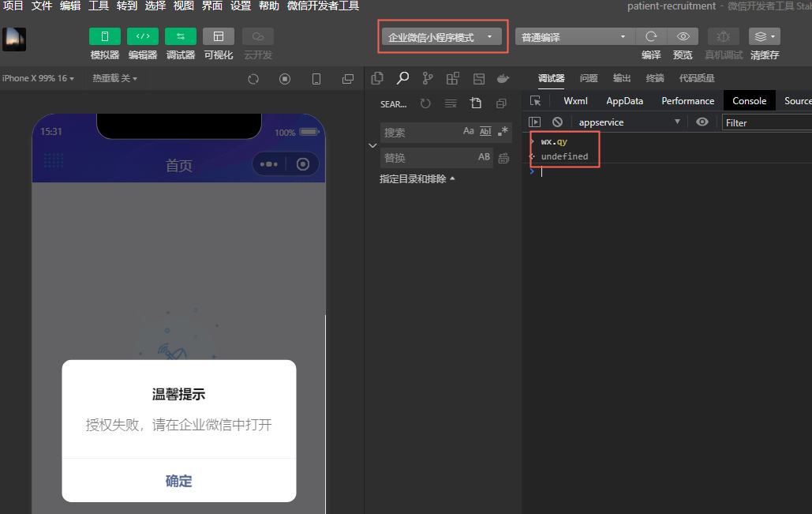The width and height of the screenshot is (812, 514).
Task: Switch to the 调试器 tab
Action: 551,78
